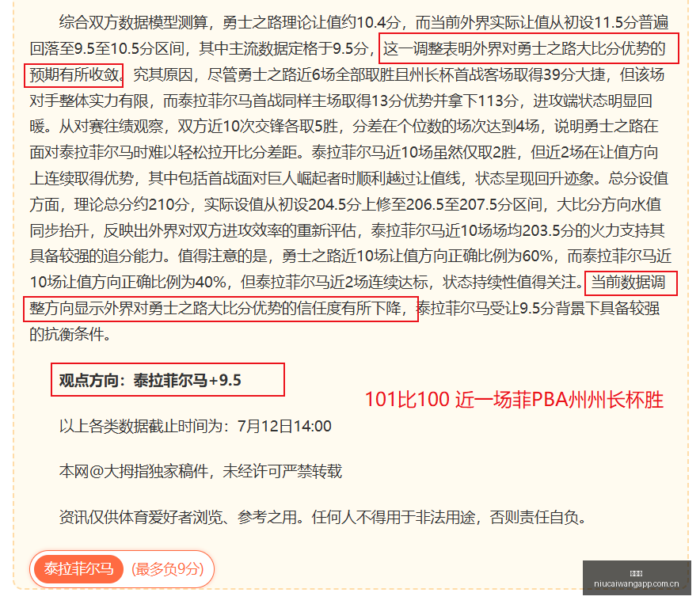Click the 本网@大拇指独家稿件 copyright notice
The image size is (700, 604).
coord(200,472)
